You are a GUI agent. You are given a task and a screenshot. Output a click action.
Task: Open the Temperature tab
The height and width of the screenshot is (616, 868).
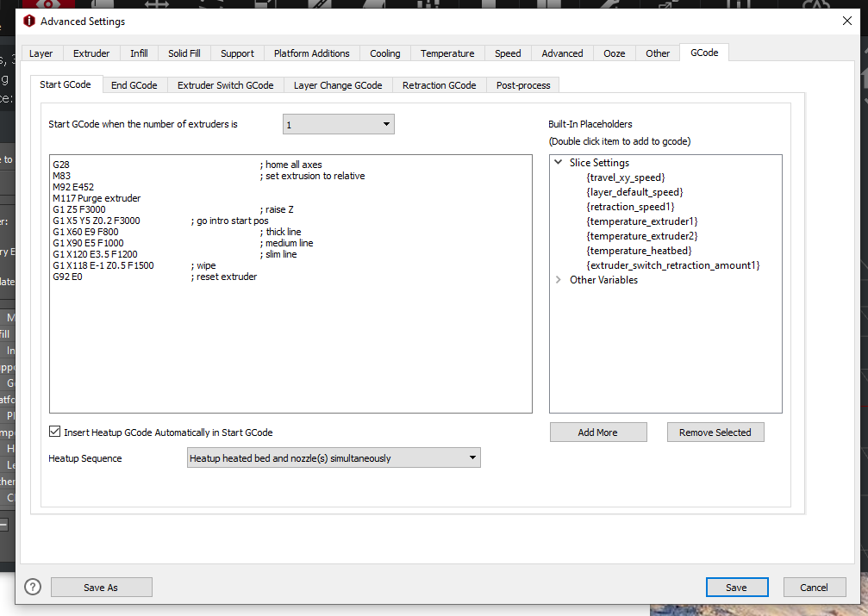[447, 53]
